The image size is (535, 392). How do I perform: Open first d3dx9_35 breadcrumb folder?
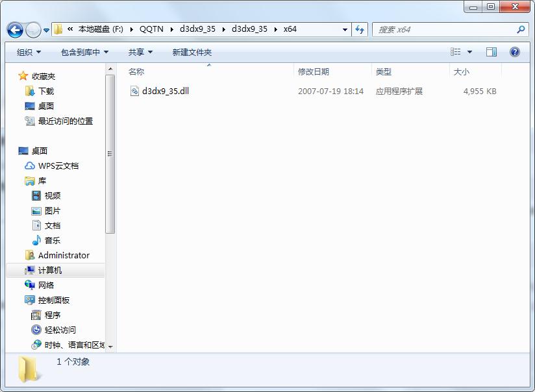click(197, 29)
